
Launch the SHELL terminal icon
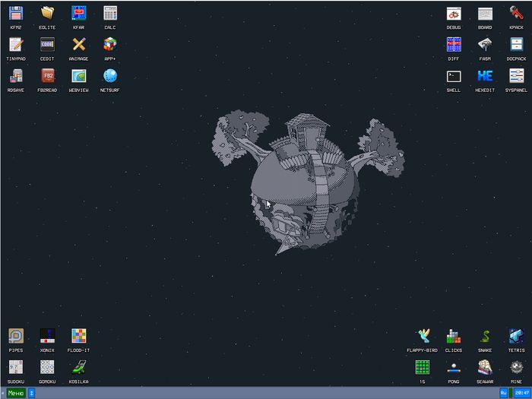click(454, 77)
